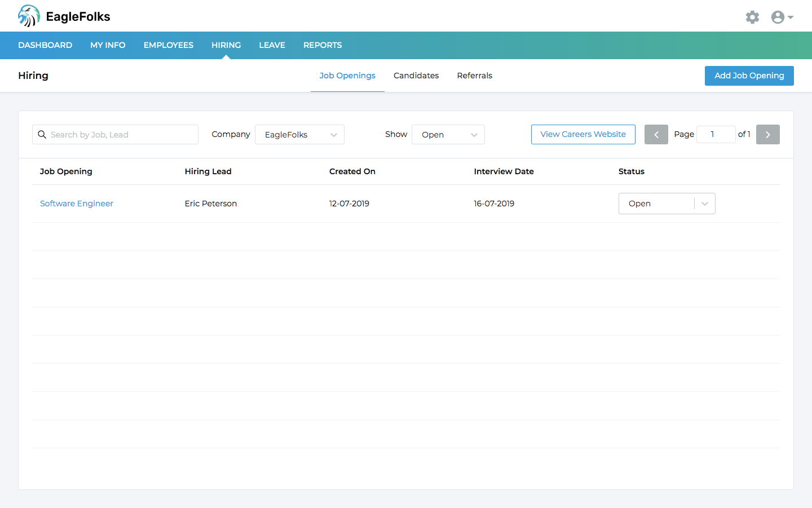
Task: Open the My Info menu
Action: point(108,45)
